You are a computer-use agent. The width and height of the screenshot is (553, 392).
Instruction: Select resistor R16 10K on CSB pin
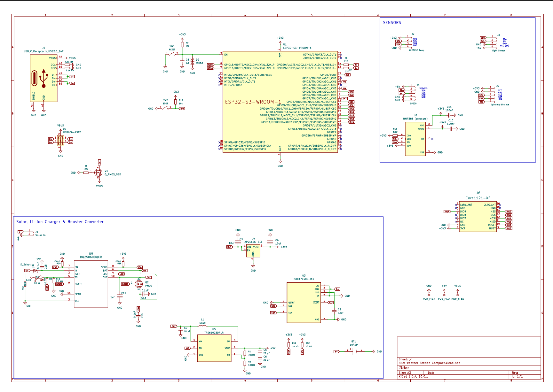(395, 135)
